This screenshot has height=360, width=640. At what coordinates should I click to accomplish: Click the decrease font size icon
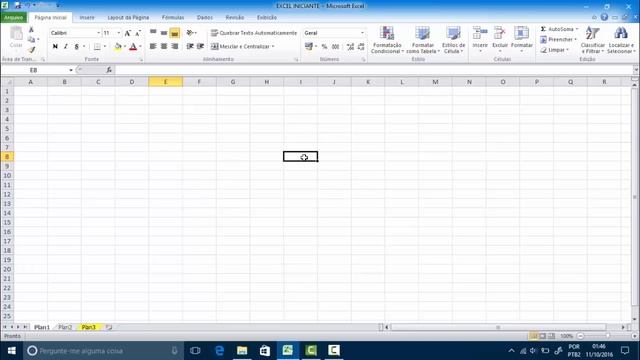(x=138, y=33)
